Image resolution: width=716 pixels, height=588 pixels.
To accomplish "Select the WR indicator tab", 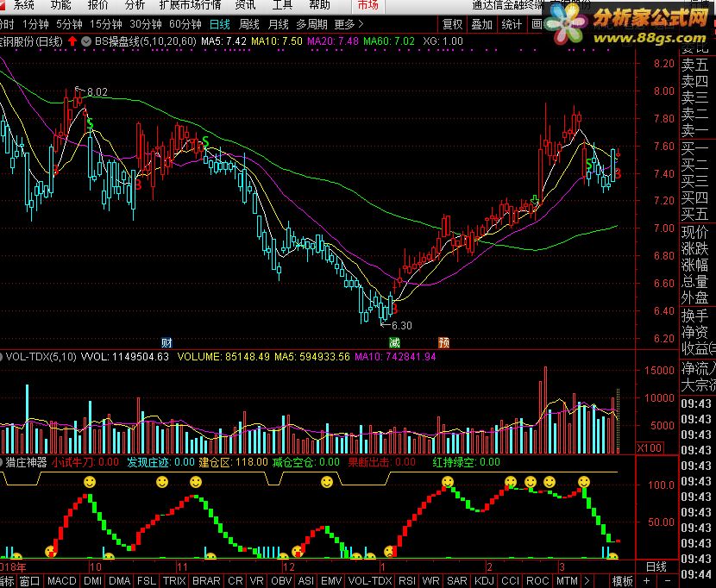I will pyautogui.click(x=430, y=581).
